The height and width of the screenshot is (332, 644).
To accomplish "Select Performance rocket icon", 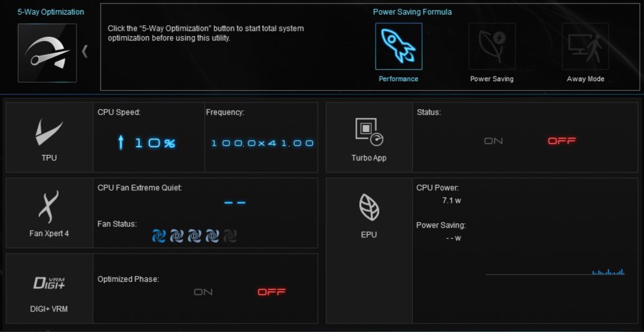I will pyautogui.click(x=399, y=46).
